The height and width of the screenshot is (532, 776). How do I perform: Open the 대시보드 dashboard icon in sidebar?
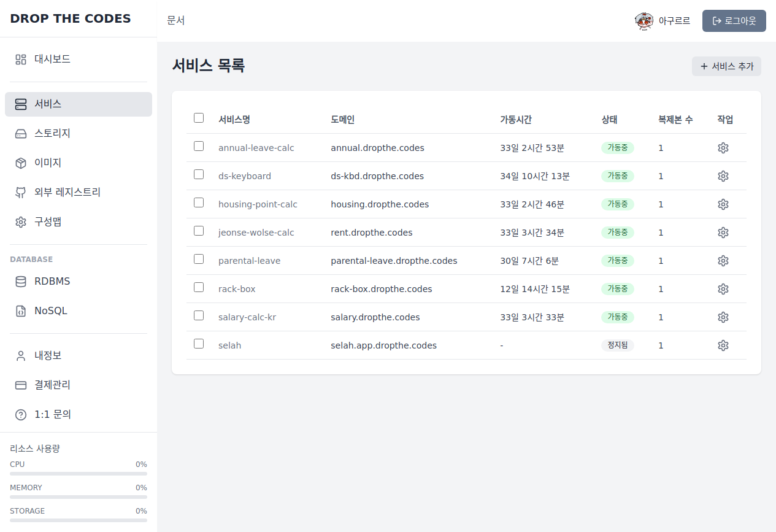click(x=20, y=60)
